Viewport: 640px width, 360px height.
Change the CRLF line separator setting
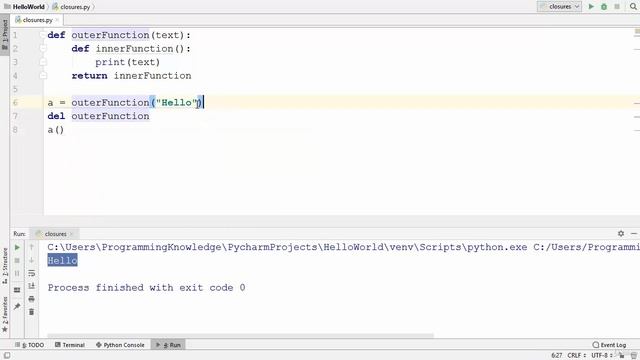click(x=576, y=356)
